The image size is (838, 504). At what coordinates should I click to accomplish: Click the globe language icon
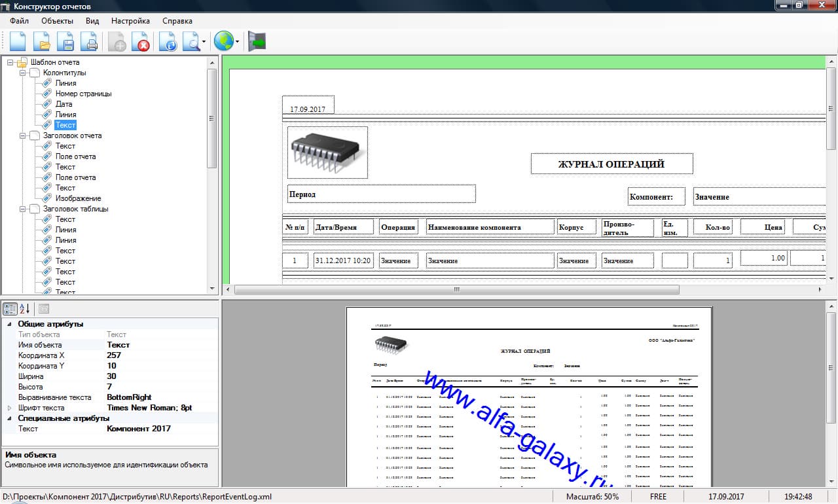tap(223, 42)
